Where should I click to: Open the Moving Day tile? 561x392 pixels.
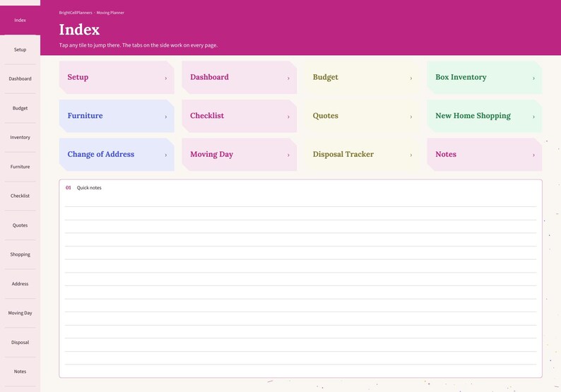click(x=240, y=155)
